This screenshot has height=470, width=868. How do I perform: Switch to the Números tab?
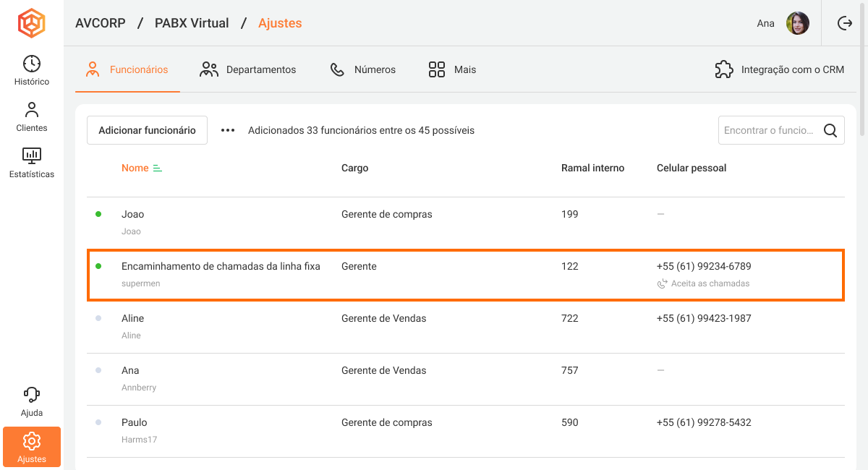363,69
